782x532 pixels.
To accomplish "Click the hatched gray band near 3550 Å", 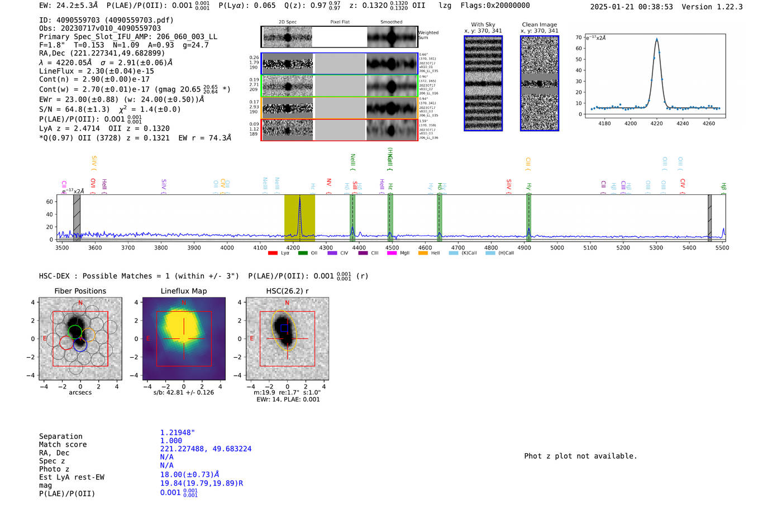I will [77, 218].
